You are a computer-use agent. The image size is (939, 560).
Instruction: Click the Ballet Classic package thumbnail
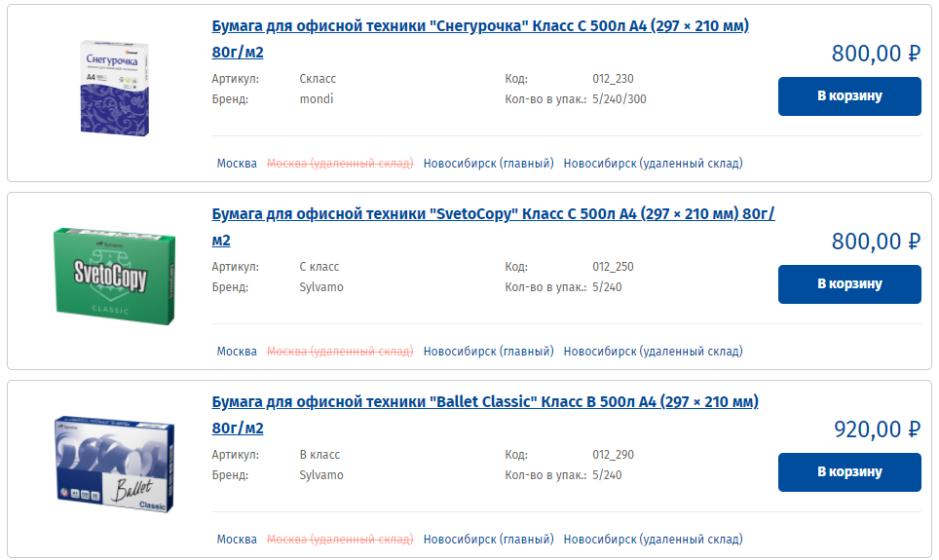(x=114, y=465)
